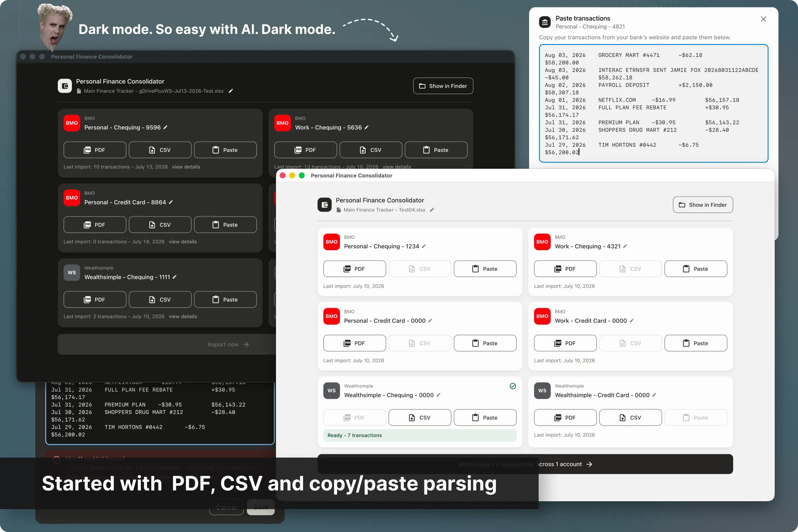The image size is (798, 532).
Task: Click Show in Finder in the dark window
Action: [443, 86]
